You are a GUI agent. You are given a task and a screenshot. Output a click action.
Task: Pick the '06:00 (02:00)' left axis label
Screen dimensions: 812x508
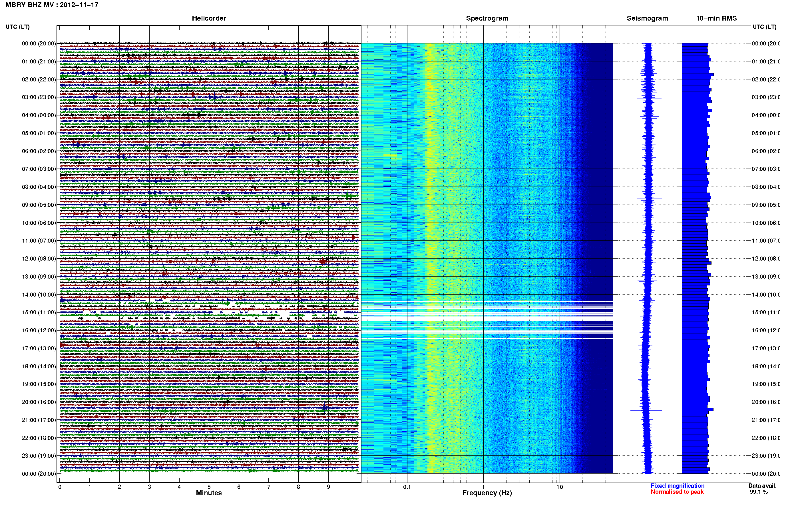pyautogui.click(x=39, y=151)
